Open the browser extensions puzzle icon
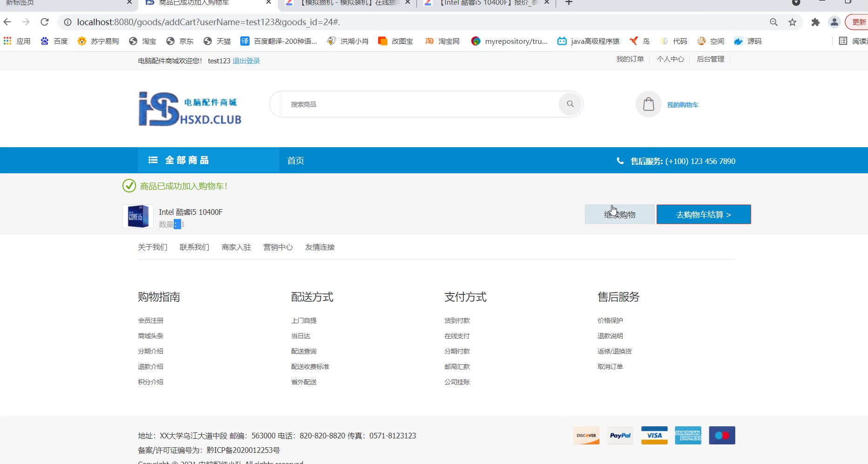 point(815,22)
